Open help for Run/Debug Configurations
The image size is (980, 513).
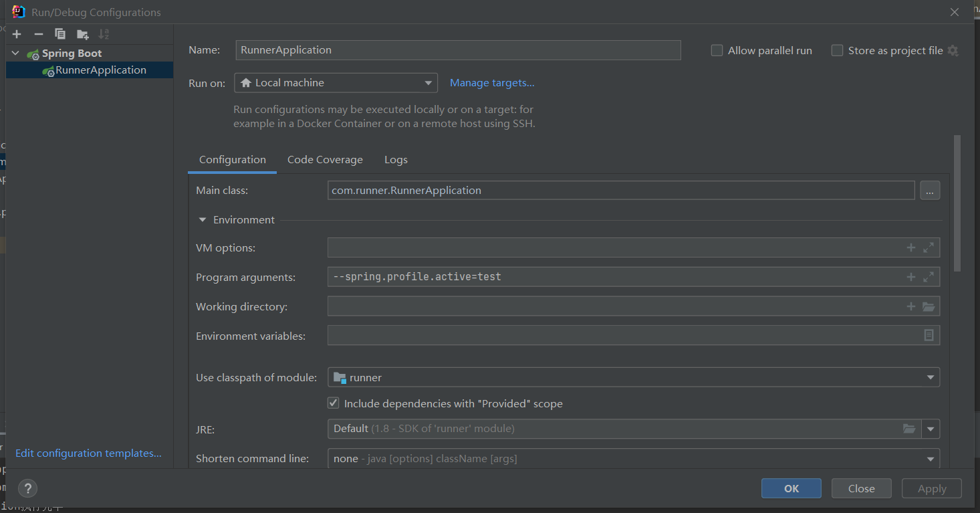point(27,488)
